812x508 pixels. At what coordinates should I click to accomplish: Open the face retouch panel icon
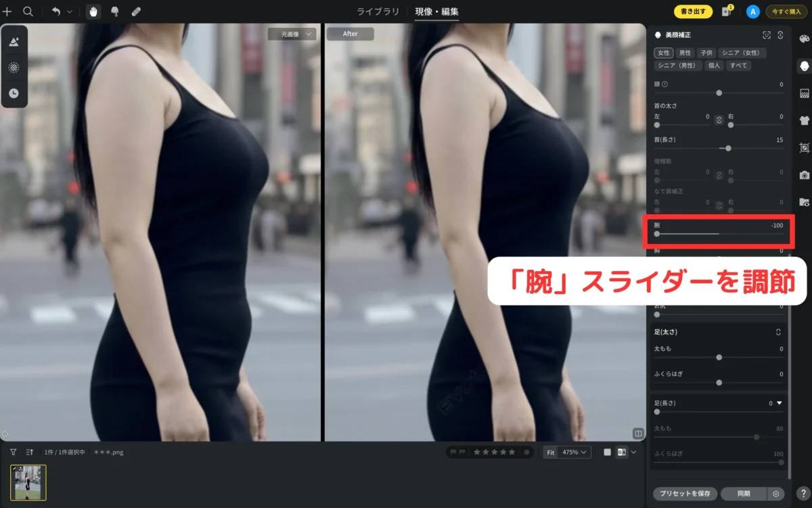(804, 66)
